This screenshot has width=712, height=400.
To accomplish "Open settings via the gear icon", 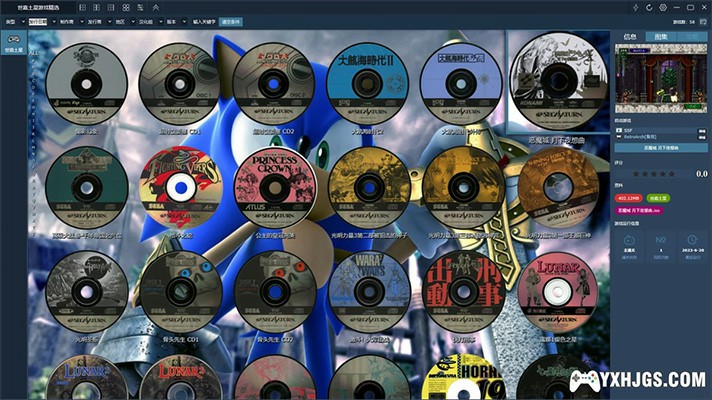I will [662, 7].
